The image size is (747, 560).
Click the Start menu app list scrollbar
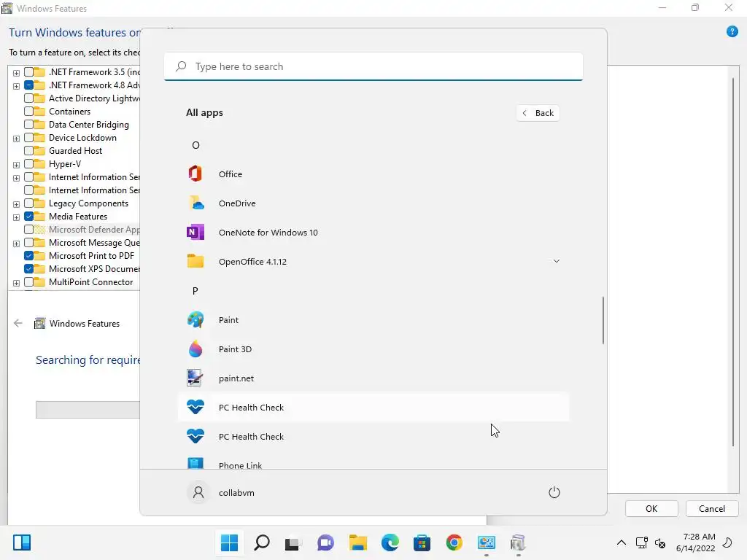[603, 320]
